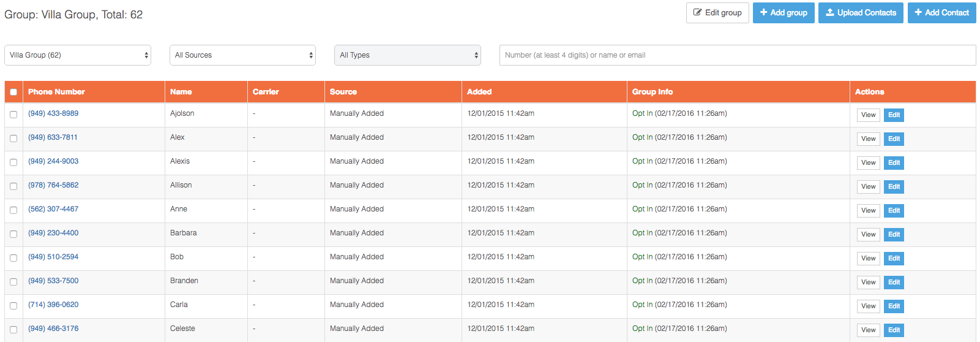Click the Upload Contacts button
The width and height of the screenshot is (980, 342).
coord(860,13)
